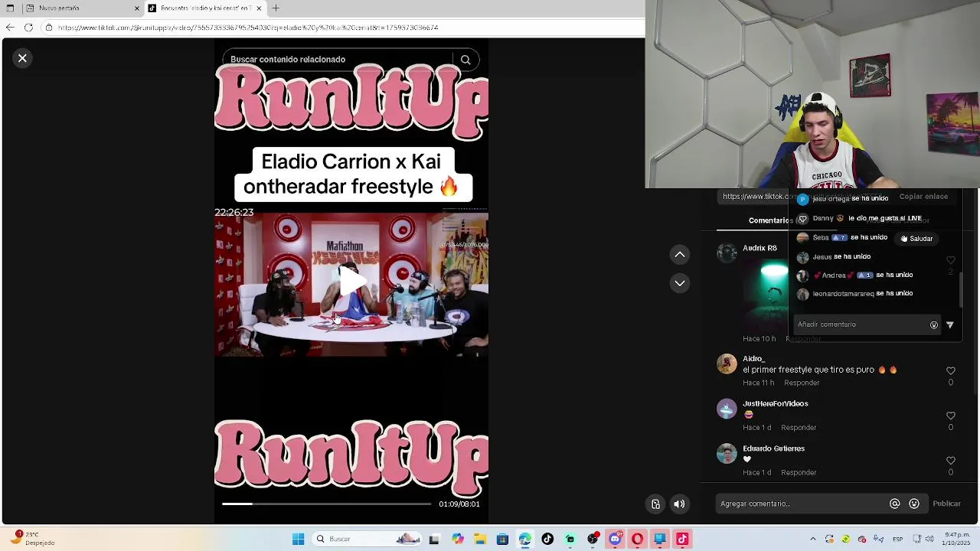This screenshot has width=980, height=551.
Task: Close the TikTok video viewer
Action: click(22, 58)
